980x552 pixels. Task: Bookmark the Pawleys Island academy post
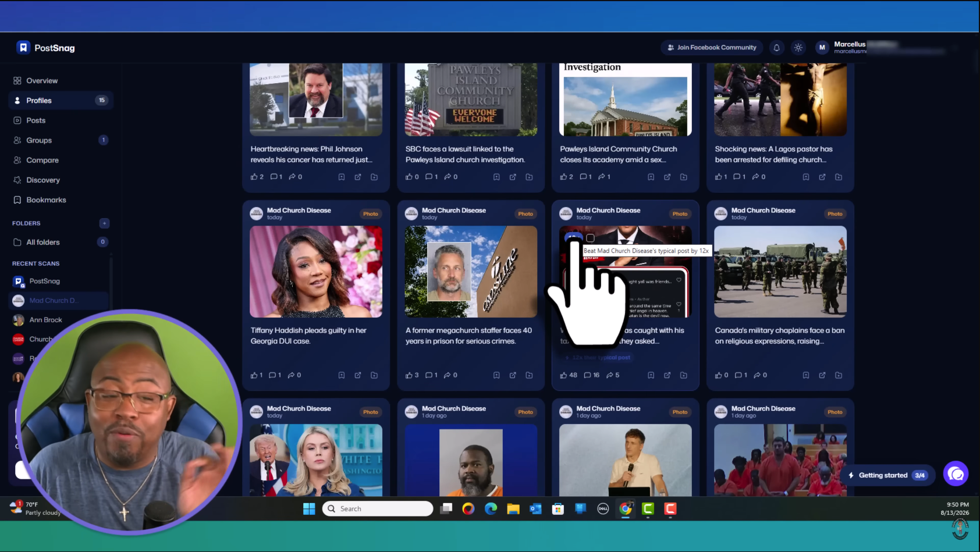(651, 177)
